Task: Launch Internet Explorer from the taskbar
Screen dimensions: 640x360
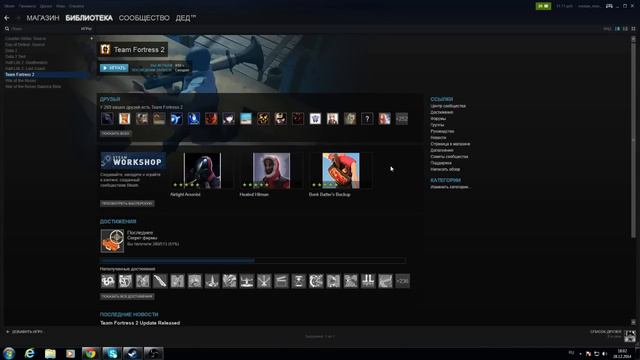Action: point(29,353)
